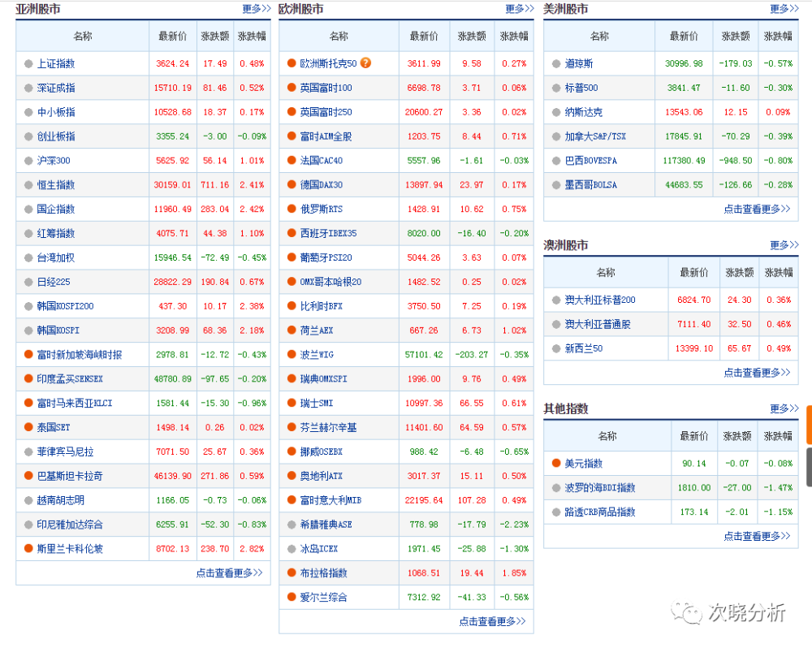
Task: Click the gray status dot beside 上证指数
Action: point(28,63)
